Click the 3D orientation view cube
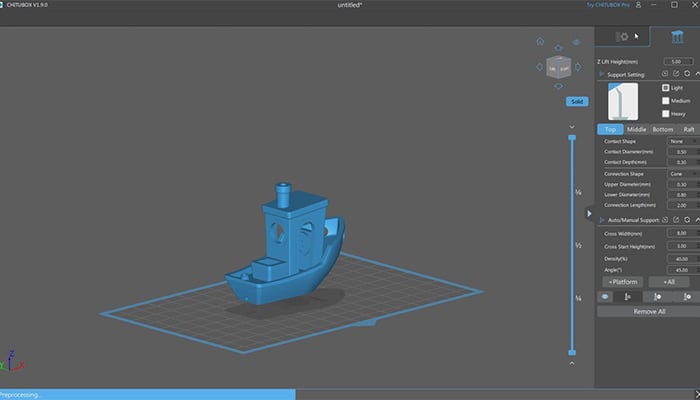 558,67
